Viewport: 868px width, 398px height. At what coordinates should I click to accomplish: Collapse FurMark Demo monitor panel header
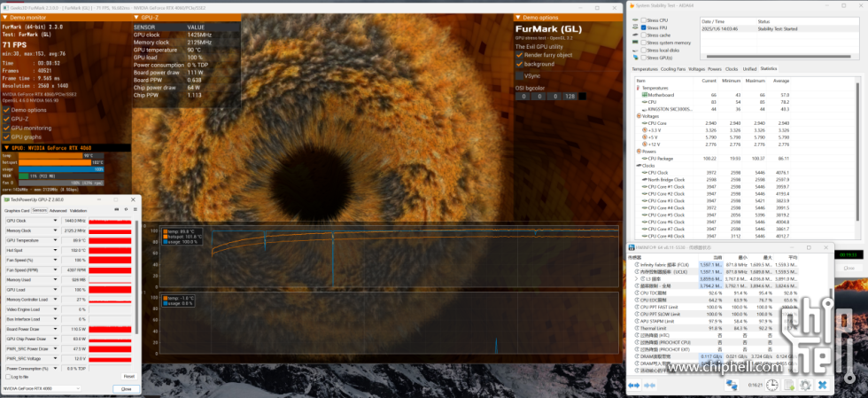click(x=66, y=18)
